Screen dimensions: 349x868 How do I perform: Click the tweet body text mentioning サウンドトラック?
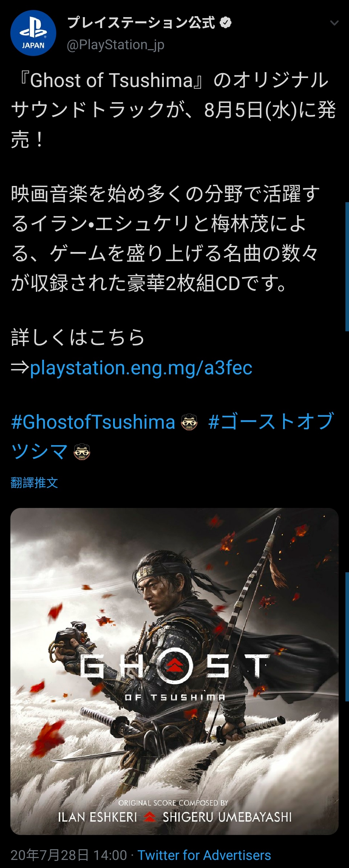point(173,110)
